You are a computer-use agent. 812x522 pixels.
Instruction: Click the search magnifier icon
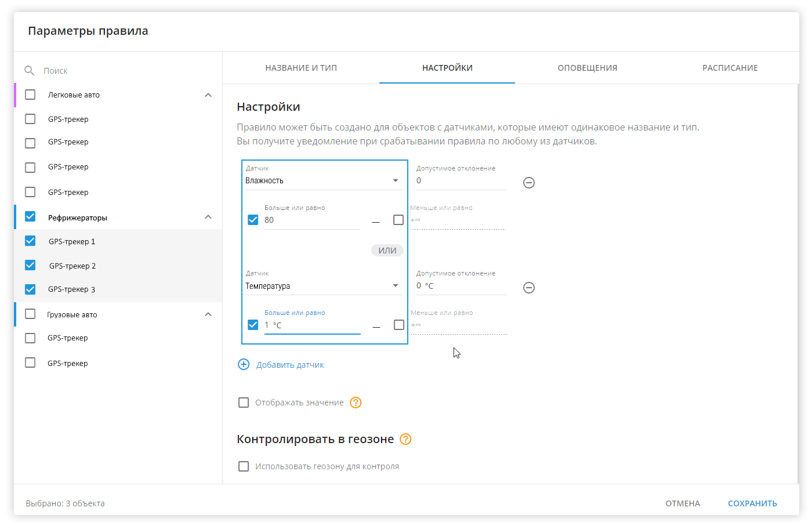pos(29,70)
